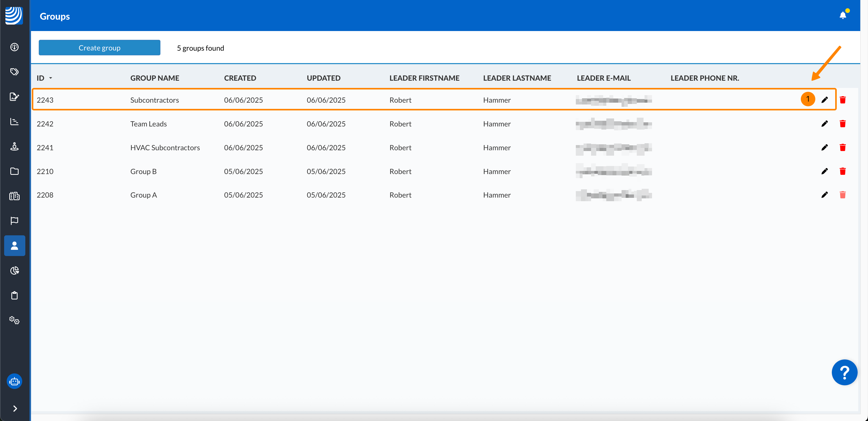
Task: Delete Group B using trash icon
Action: click(842, 171)
